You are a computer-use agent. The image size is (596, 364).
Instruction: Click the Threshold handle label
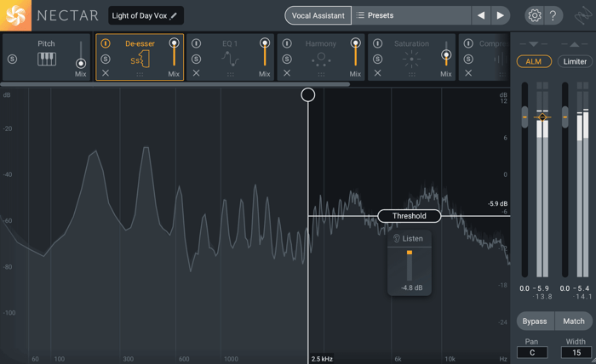coord(410,216)
